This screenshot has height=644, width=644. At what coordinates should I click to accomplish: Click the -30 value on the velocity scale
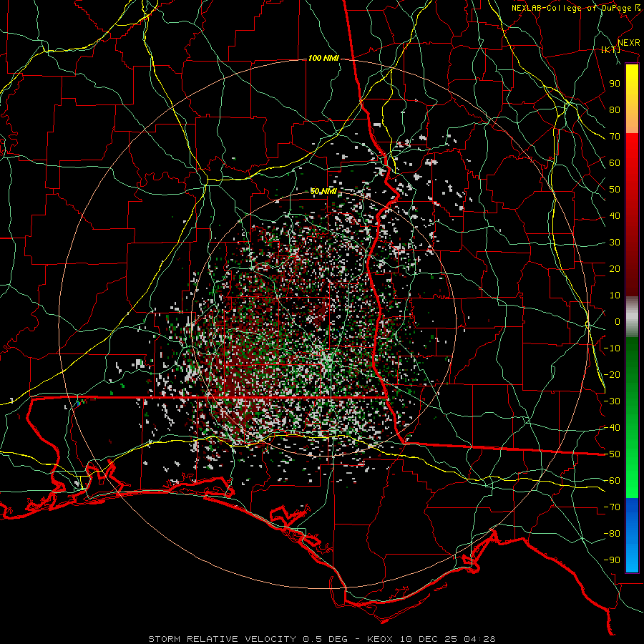[x=612, y=401]
